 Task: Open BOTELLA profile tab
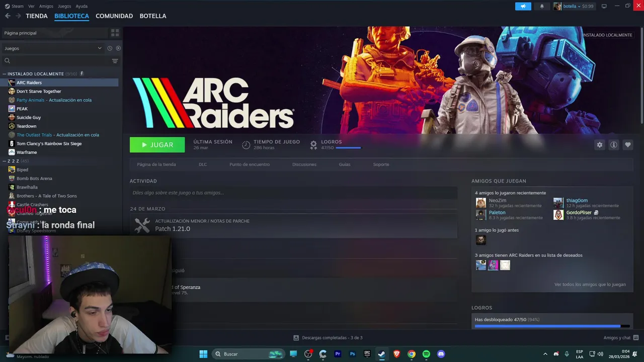[153, 16]
